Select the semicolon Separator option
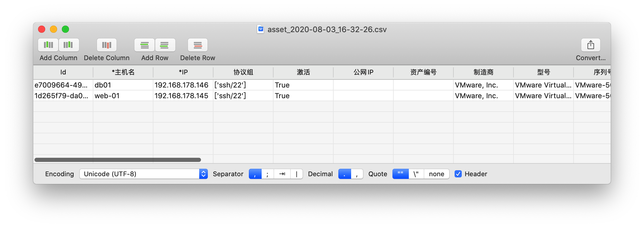This screenshot has width=644, height=228. (x=268, y=174)
